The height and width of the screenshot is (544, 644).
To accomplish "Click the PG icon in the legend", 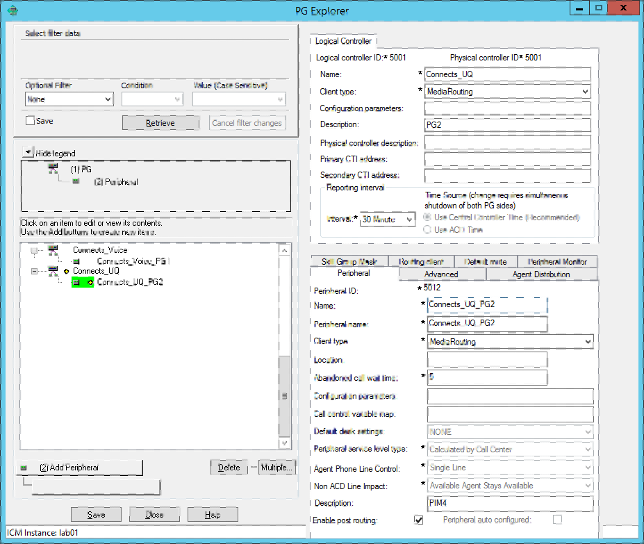I will point(53,168).
